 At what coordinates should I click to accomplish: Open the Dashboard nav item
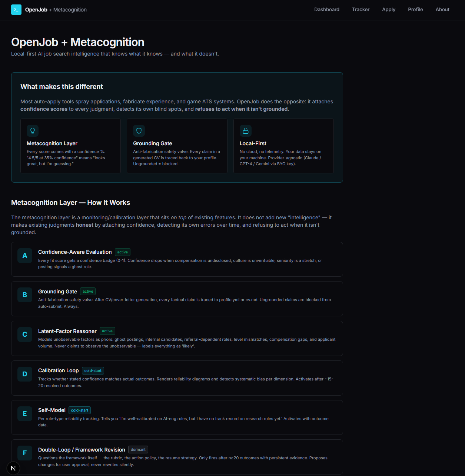[327, 10]
